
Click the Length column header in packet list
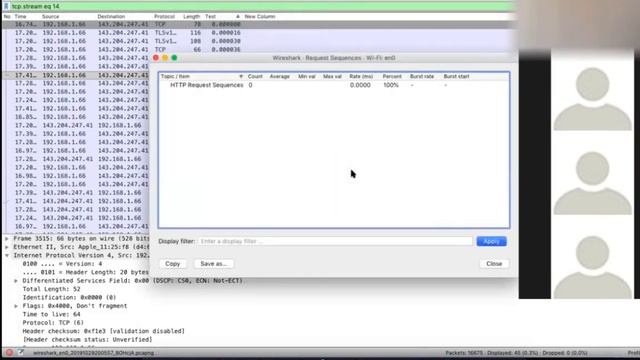pyautogui.click(x=191, y=16)
